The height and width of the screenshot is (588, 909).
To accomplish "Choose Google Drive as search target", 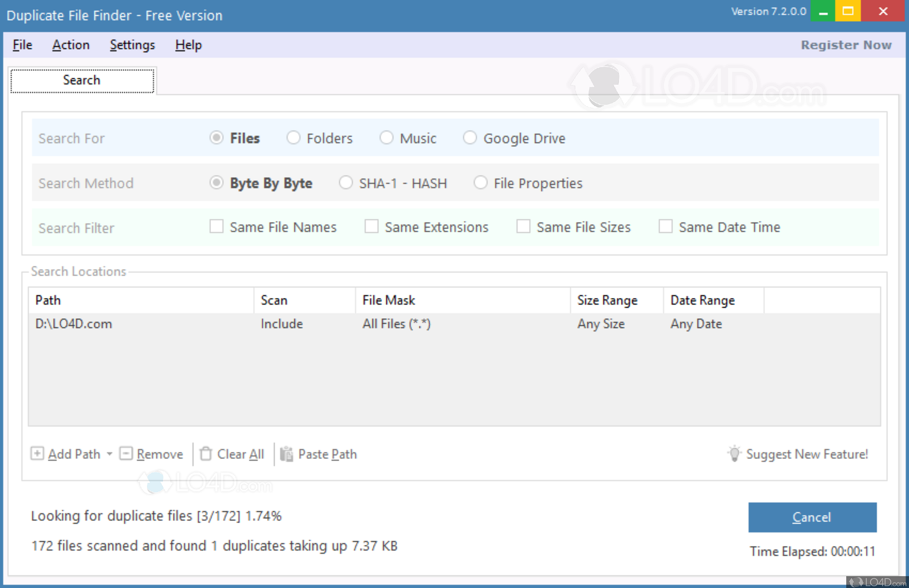I will (x=470, y=138).
